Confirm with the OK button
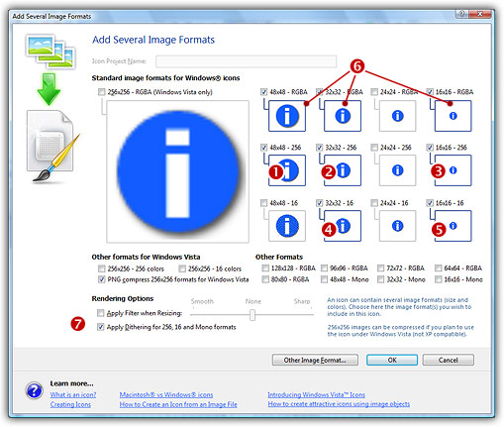Image resolution: width=504 pixels, height=427 pixels. point(392,360)
